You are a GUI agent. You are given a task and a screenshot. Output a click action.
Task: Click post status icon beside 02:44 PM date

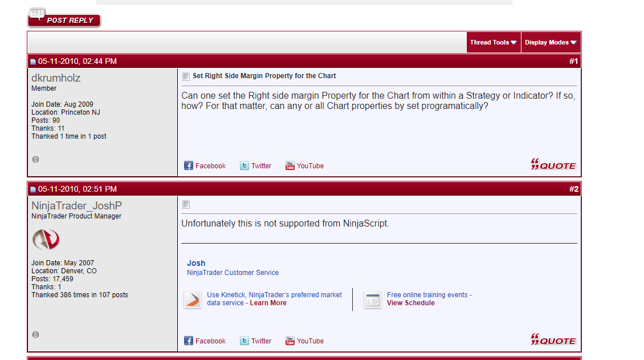click(33, 62)
